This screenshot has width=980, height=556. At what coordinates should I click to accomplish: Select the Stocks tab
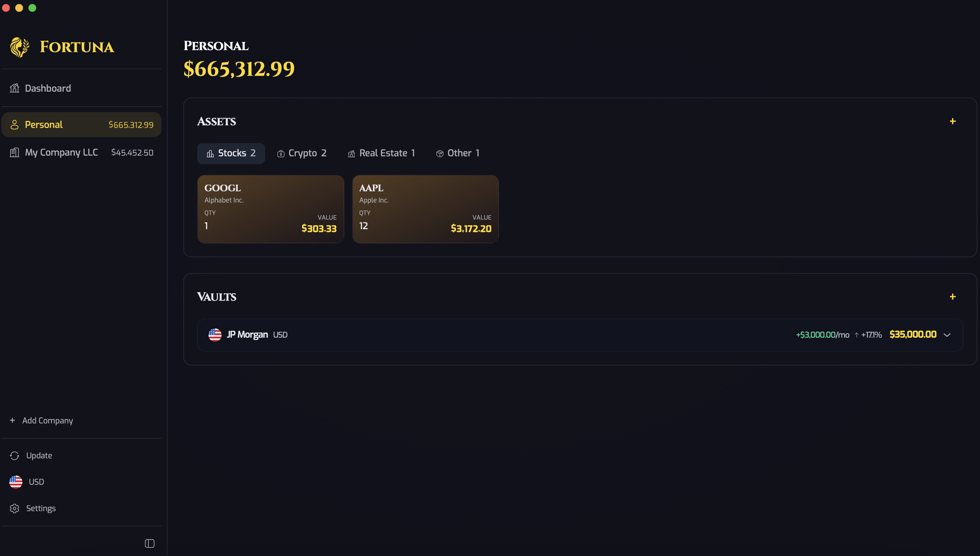coord(231,154)
